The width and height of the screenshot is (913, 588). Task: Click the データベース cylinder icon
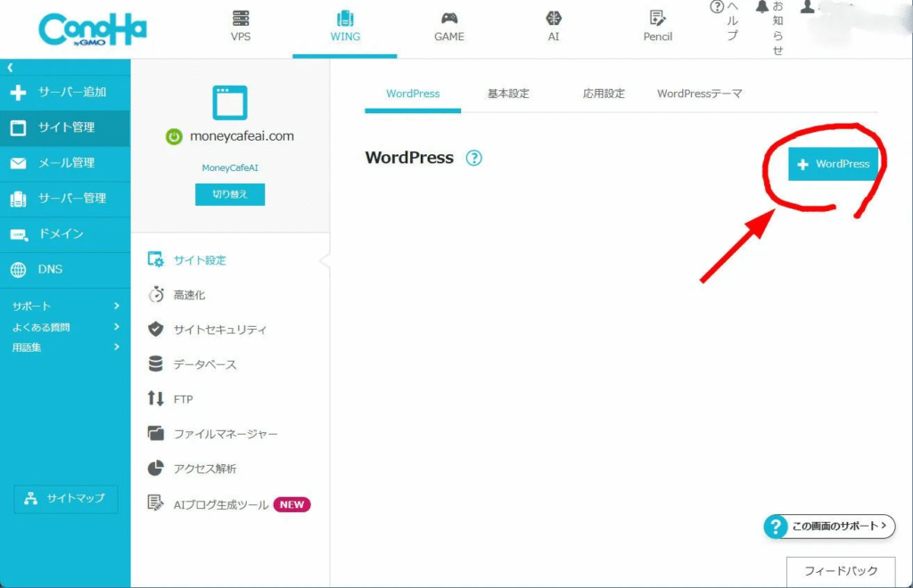(x=155, y=364)
